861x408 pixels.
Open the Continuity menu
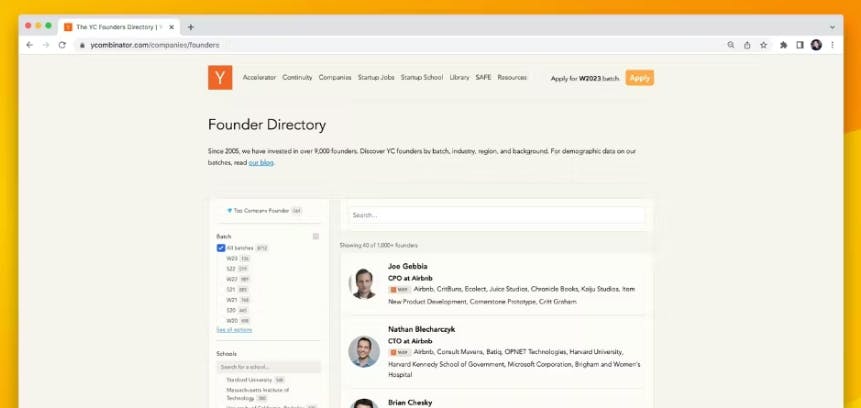pos(297,77)
